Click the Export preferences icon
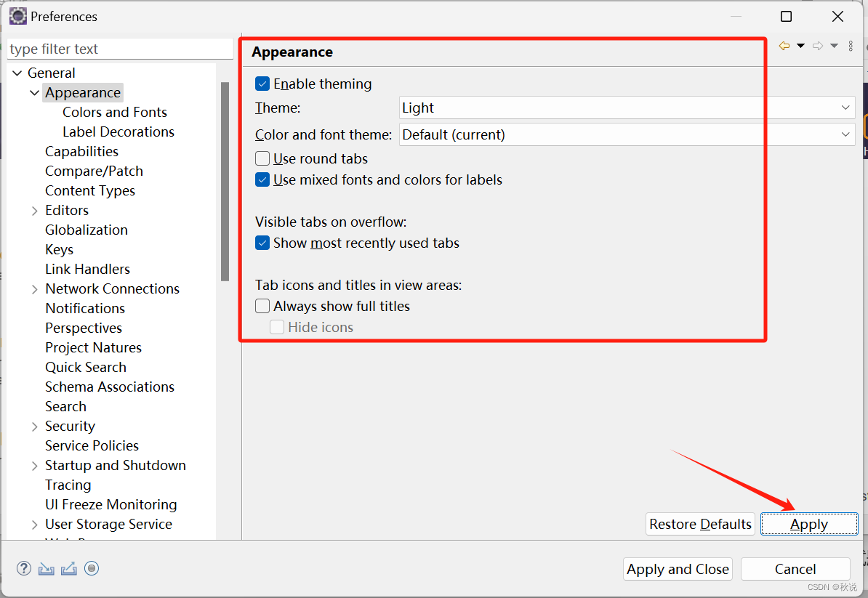 tap(68, 568)
